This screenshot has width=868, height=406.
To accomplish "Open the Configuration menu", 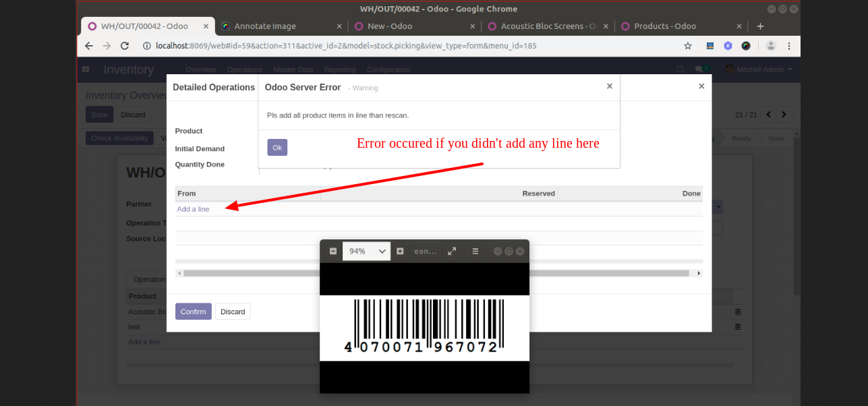I will 388,69.
